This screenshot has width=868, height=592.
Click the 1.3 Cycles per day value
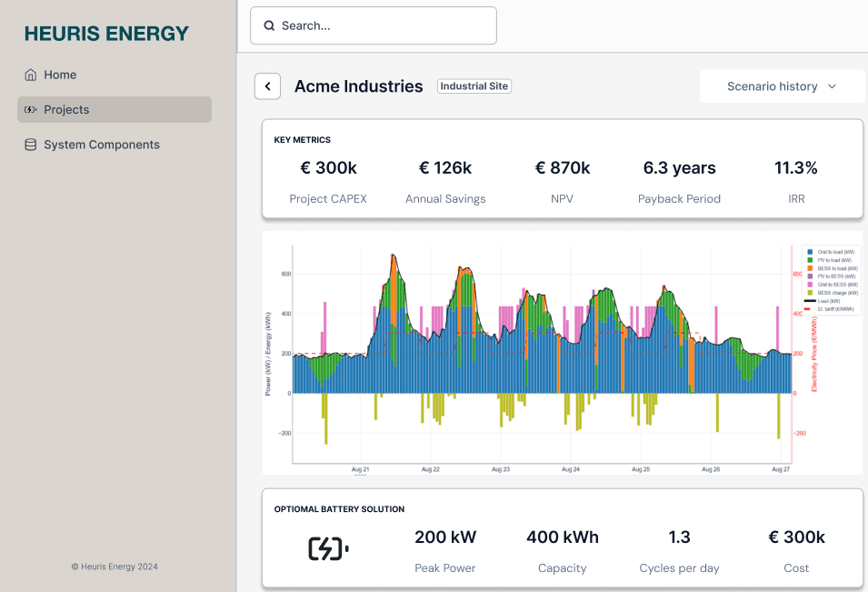pyautogui.click(x=679, y=537)
